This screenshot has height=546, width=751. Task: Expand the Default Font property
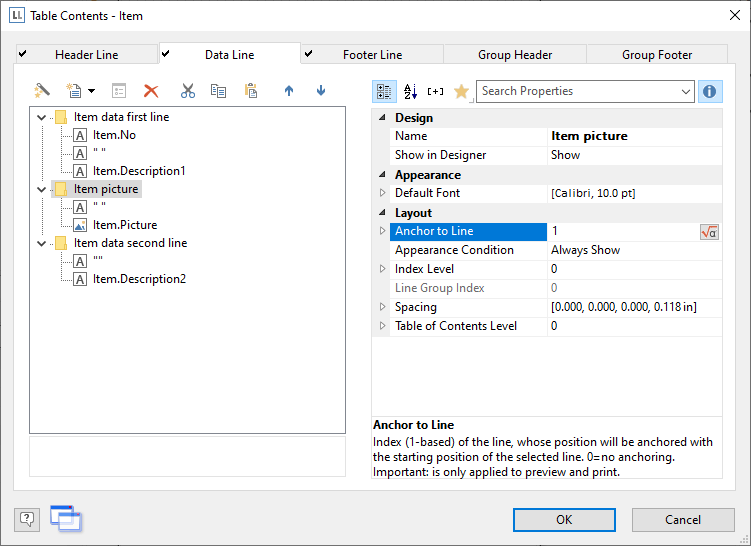tap(381, 193)
